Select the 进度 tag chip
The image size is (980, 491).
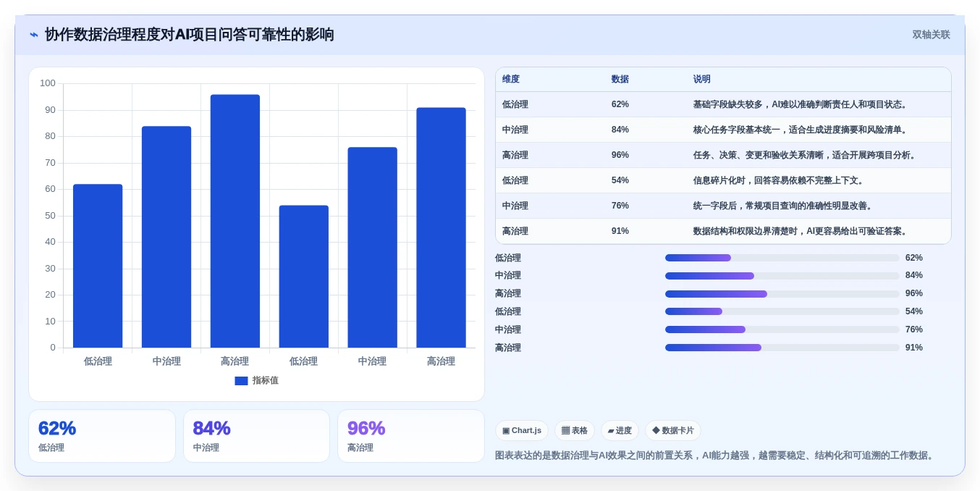620,431
